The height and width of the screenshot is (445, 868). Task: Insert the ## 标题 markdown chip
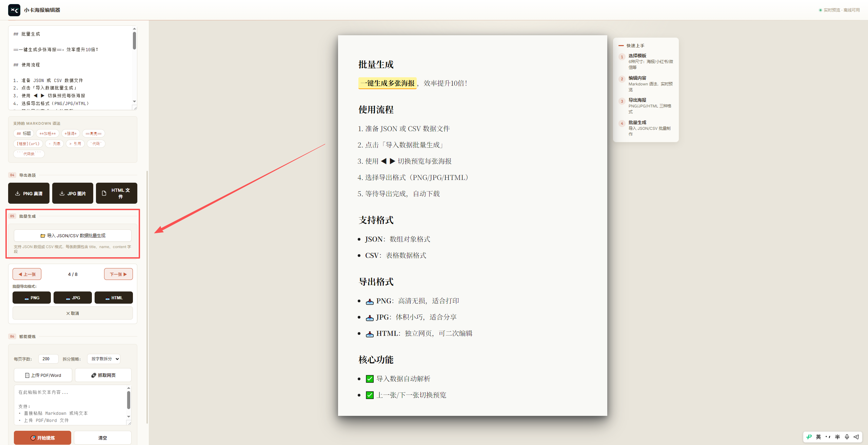24,134
